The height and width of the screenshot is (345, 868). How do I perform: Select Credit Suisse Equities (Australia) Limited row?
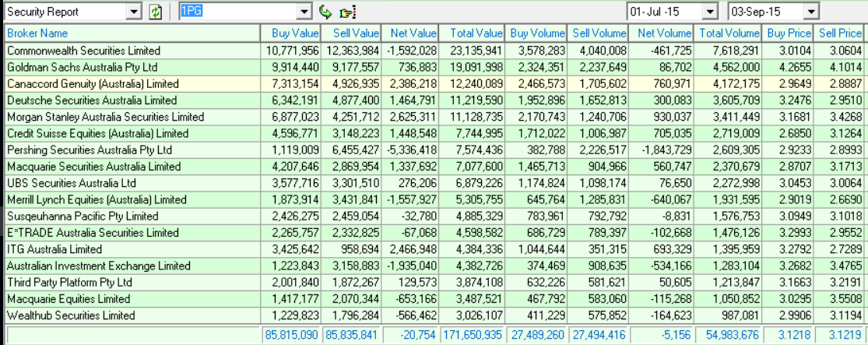(x=434, y=133)
